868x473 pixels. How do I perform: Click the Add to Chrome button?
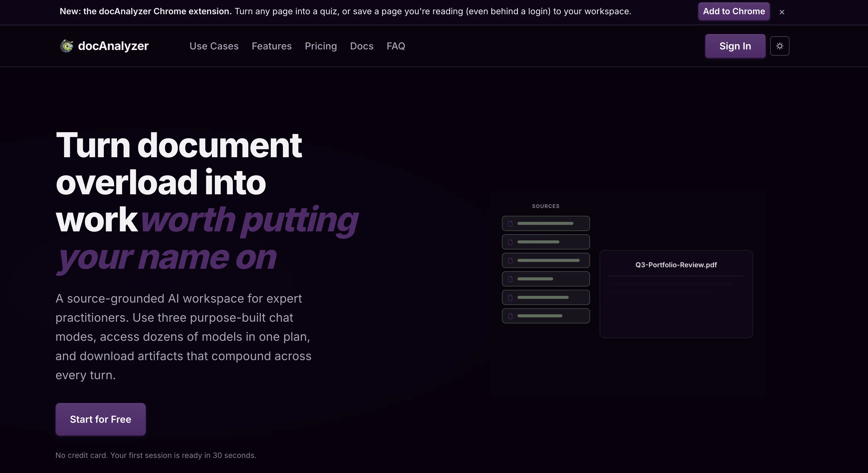(734, 12)
